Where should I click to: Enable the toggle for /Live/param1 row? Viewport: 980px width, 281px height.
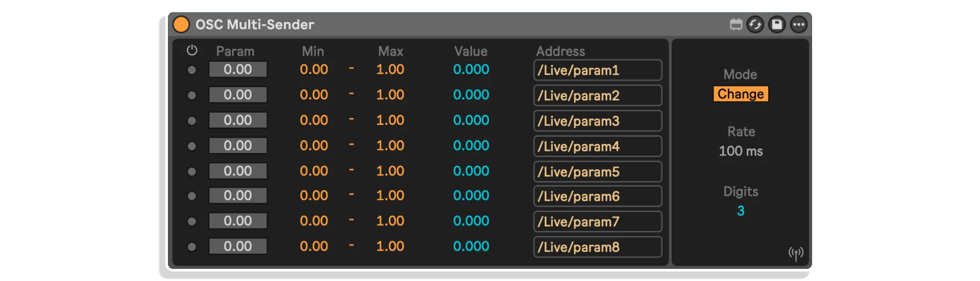click(x=192, y=70)
